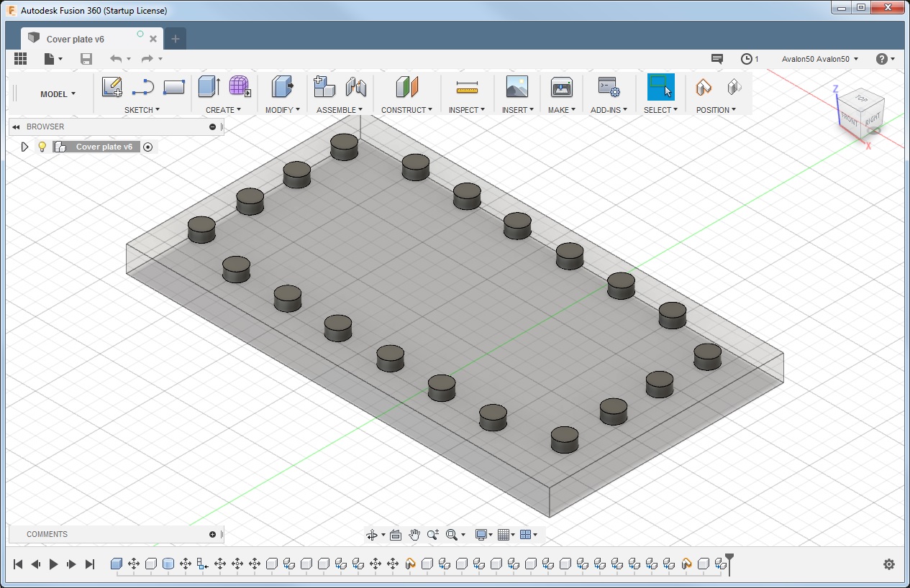Expand the SKETCH menu
Image resolution: width=910 pixels, height=588 pixels.
(142, 110)
